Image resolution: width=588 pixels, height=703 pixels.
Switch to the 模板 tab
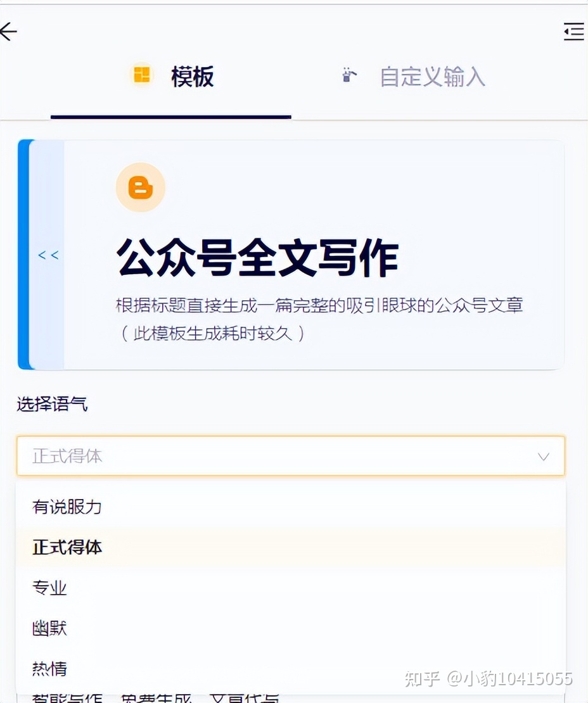point(192,77)
